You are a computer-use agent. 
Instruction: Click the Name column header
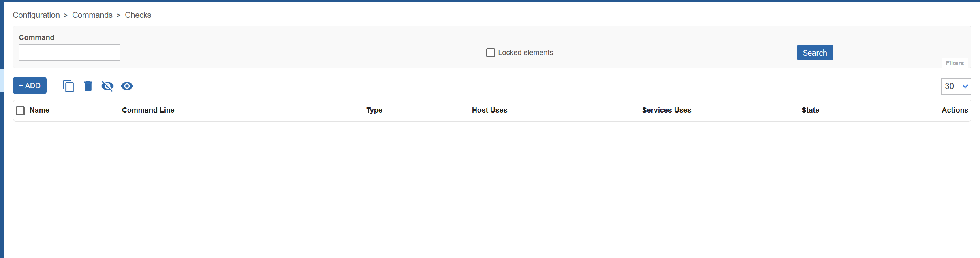(x=39, y=110)
